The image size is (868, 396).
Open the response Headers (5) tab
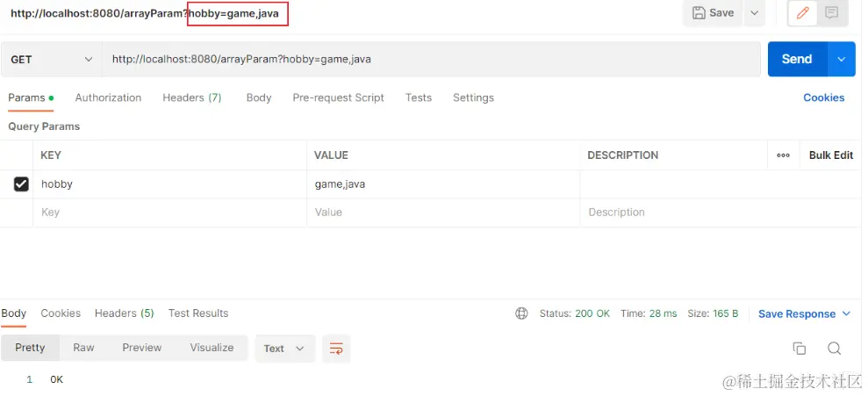pyautogui.click(x=124, y=313)
